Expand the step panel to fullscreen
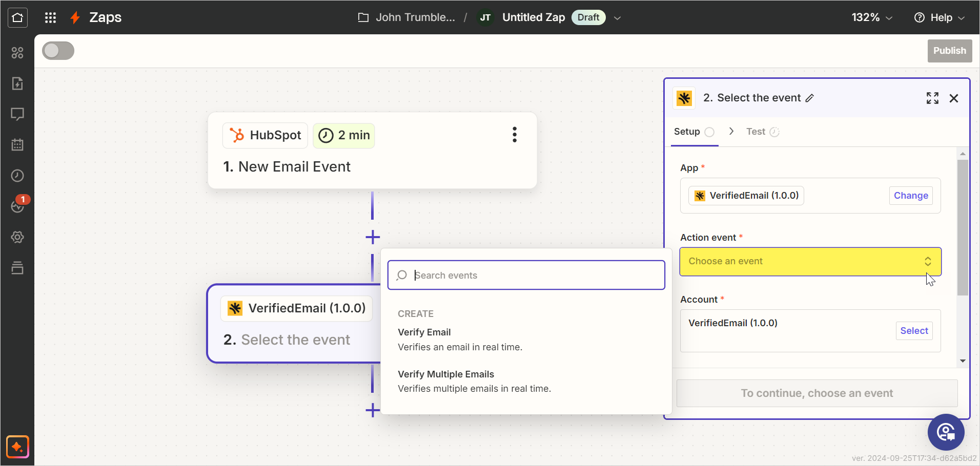This screenshot has height=466, width=980. point(932,98)
